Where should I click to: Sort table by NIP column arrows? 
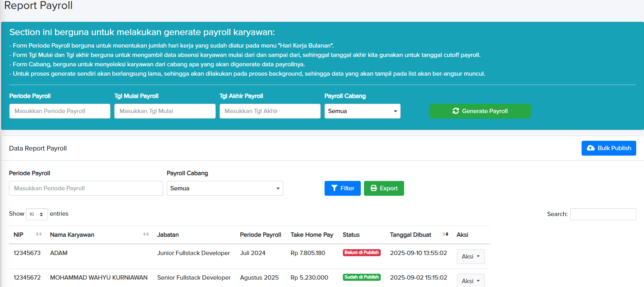39,234
